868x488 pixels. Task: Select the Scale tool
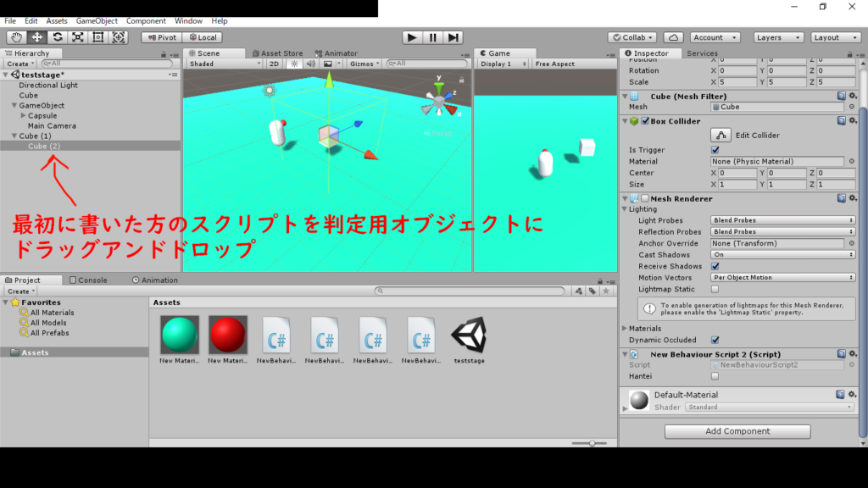78,37
